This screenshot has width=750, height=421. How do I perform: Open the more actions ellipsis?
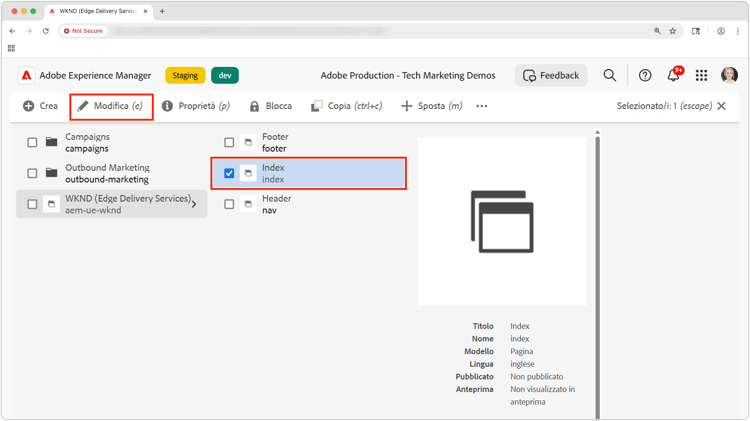coord(482,106)
